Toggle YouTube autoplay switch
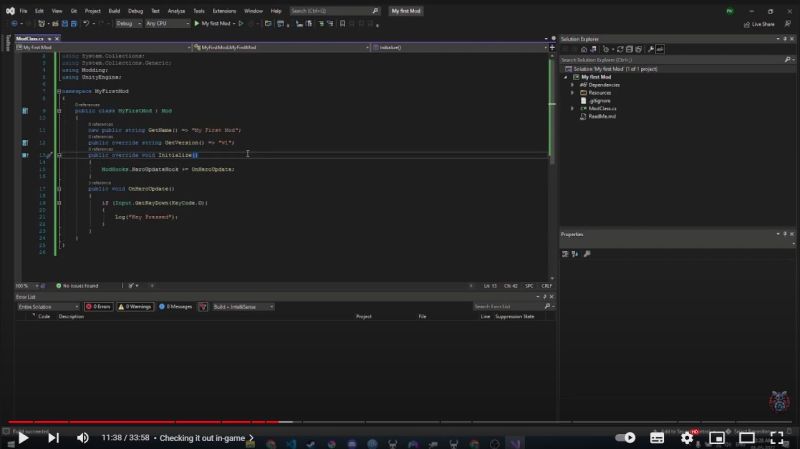The height and width of the screenshot is (449, 800). point(625,438)
